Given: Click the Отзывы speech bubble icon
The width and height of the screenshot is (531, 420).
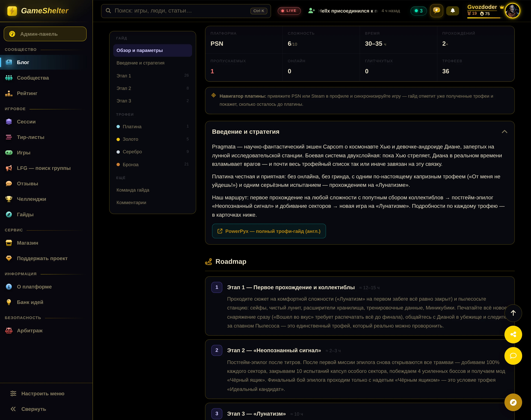Looking at the screenshot, I should pyautogui.click(x=9, y=184).
